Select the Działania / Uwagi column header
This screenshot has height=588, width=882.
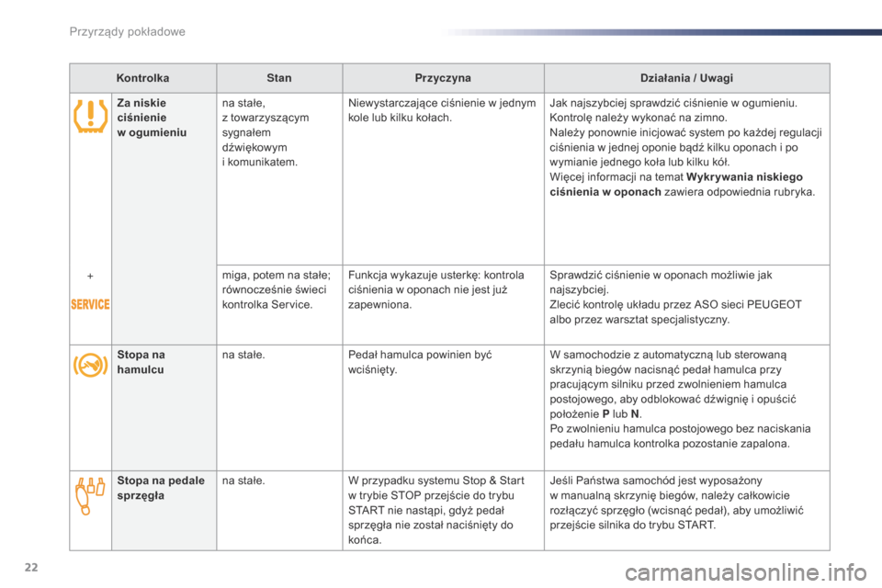click(687, 78)
